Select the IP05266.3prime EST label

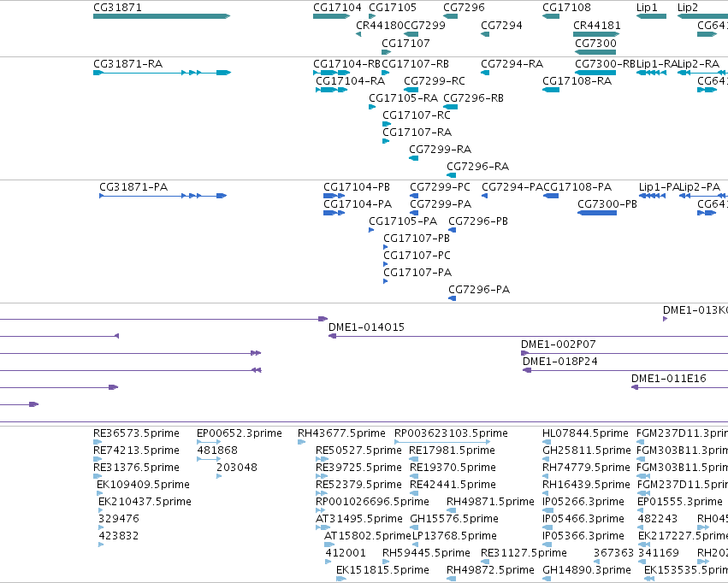point(583,502)
